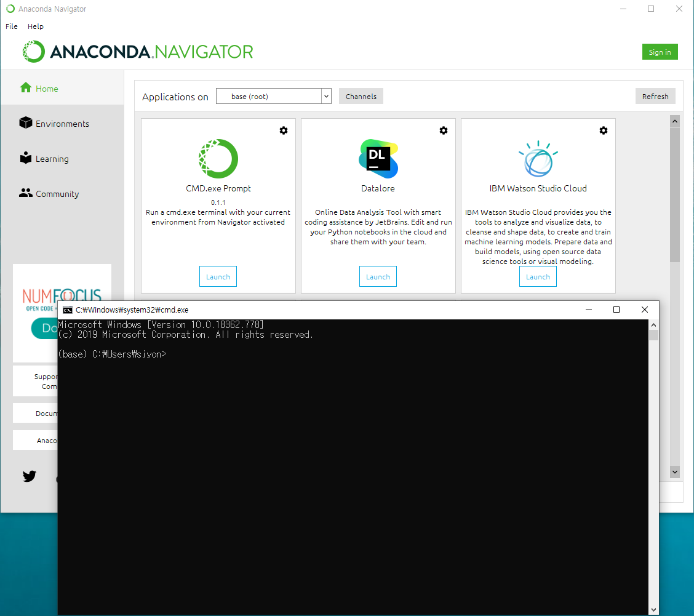Go to the Home section

click(62, 88)
